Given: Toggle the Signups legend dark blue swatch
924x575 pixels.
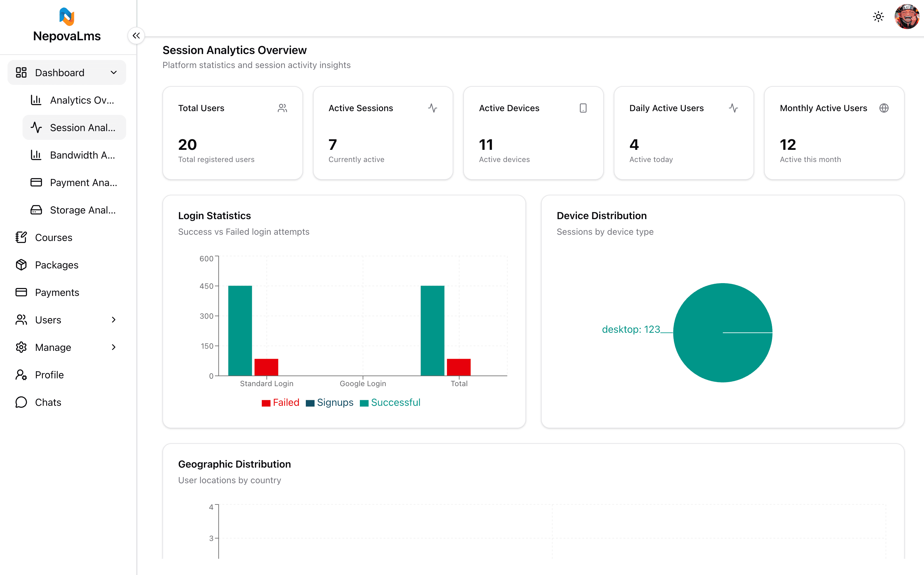Looking at the screenshot, I should click(310, 403).
